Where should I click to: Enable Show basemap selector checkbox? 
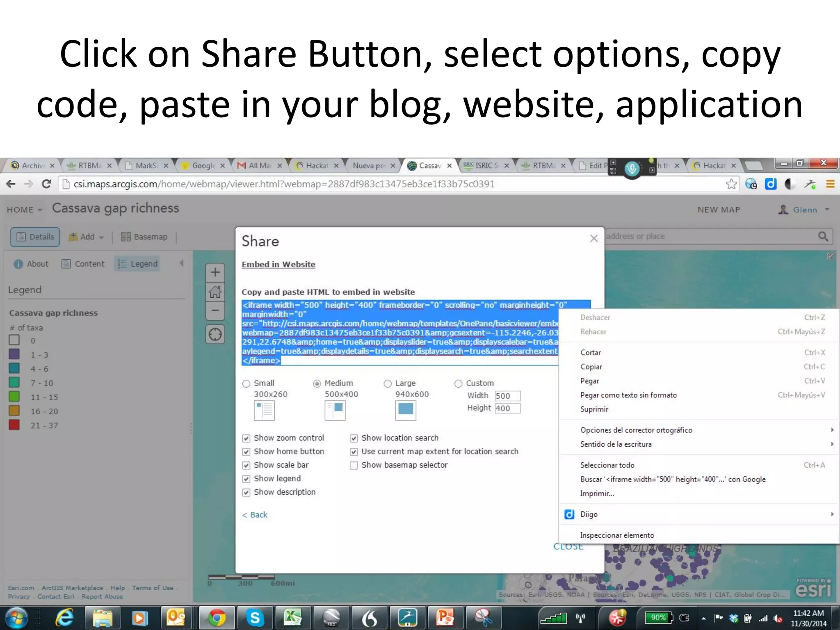coord(354,465)
